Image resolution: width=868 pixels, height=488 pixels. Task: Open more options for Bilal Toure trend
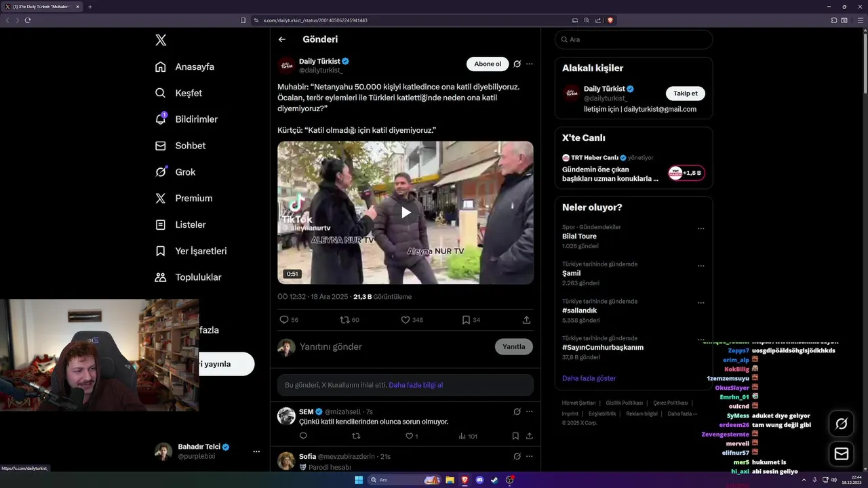(701, 229)
